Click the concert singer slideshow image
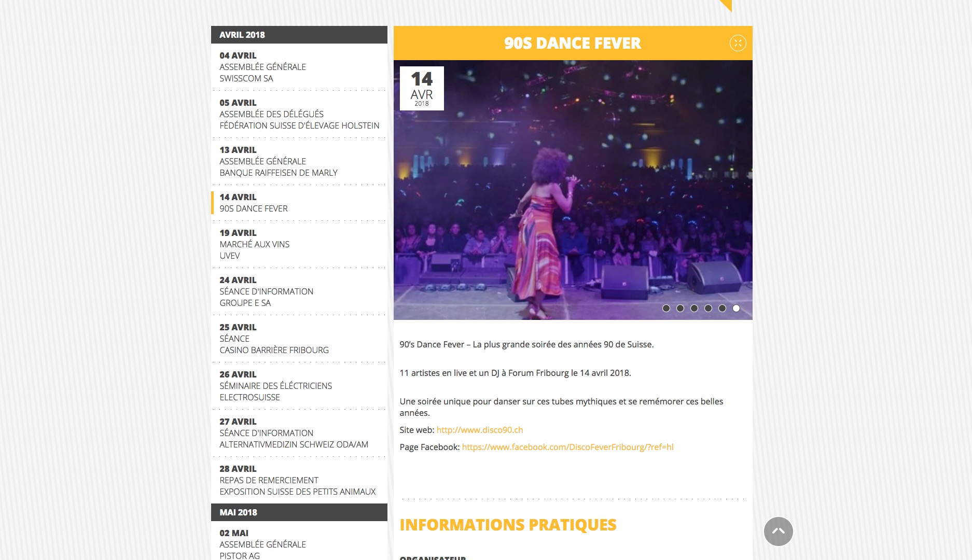The image size is (972, 560). (x=573, y=190)
